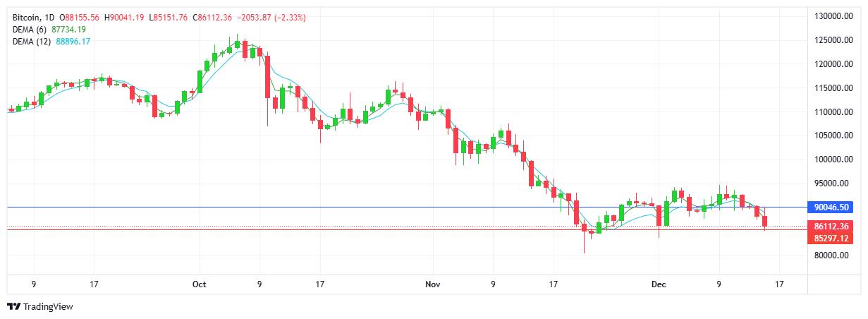
Task: Select the blue horizontal line at 90046.50
Action: pyautogui.click(x=353, y=207)
